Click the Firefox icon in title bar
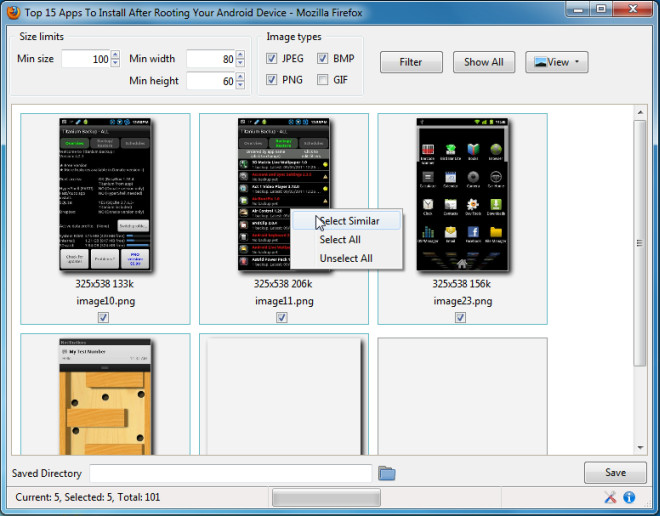Image resolution: width=660 pixels, height=516 pixels. coord(13,12)
